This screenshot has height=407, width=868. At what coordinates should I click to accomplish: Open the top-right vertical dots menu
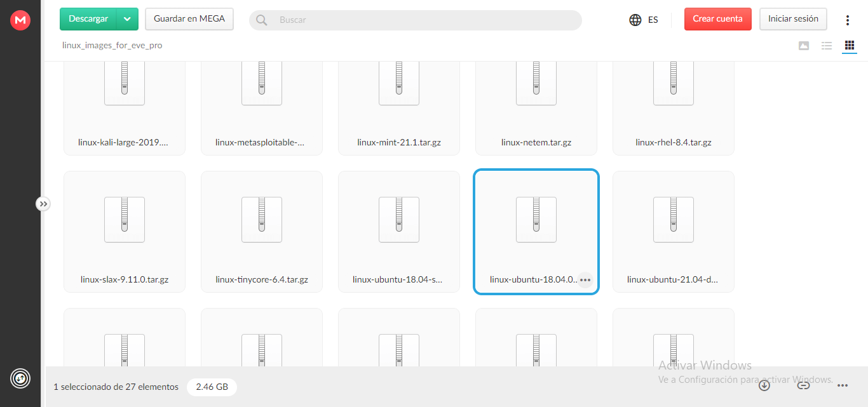847,20
